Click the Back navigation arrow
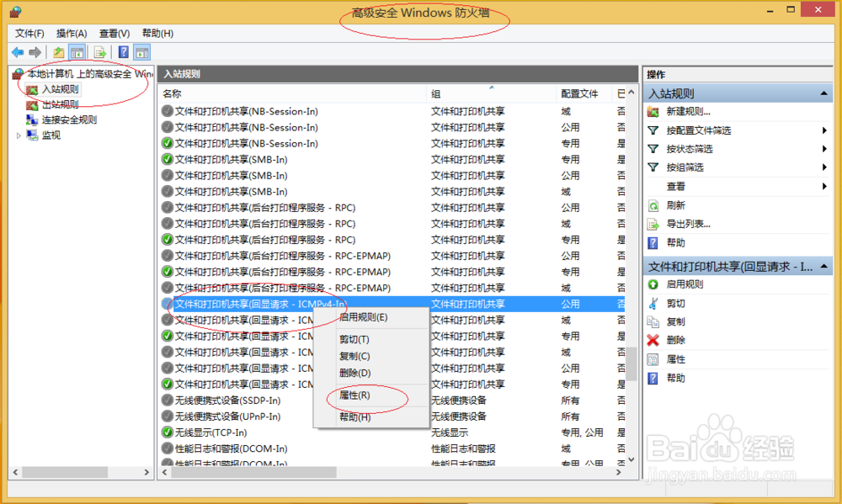842x504 pixels. coord(17,51)
